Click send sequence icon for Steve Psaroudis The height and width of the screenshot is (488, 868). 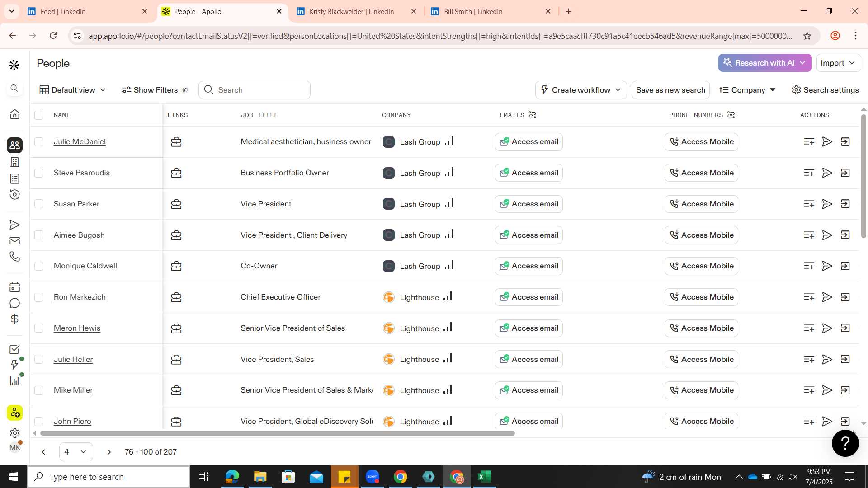pos(827,173)
